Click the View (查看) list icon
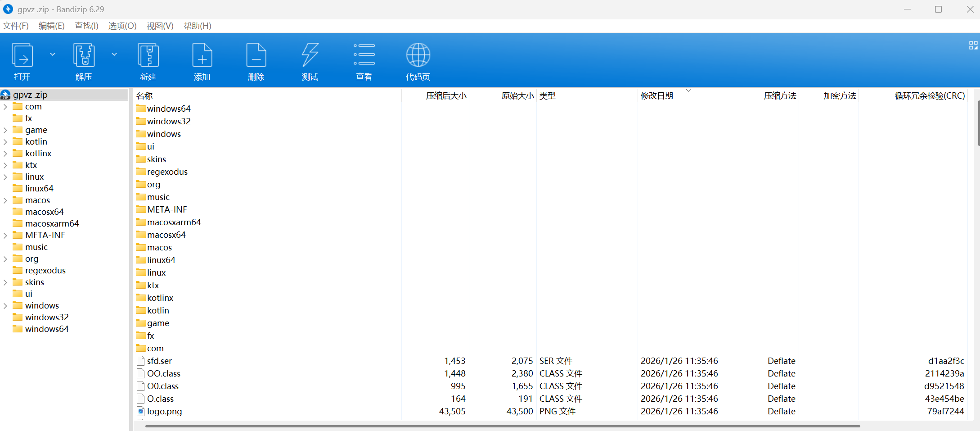 364,55
